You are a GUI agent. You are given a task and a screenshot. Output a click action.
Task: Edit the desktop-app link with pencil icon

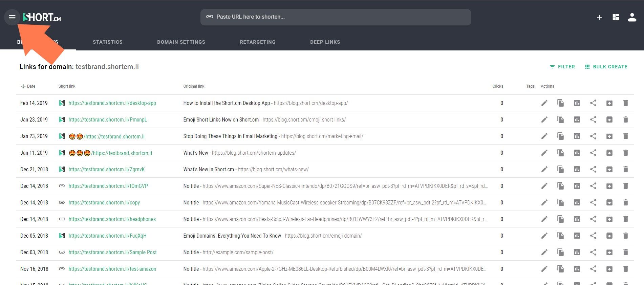coord(544,103)
